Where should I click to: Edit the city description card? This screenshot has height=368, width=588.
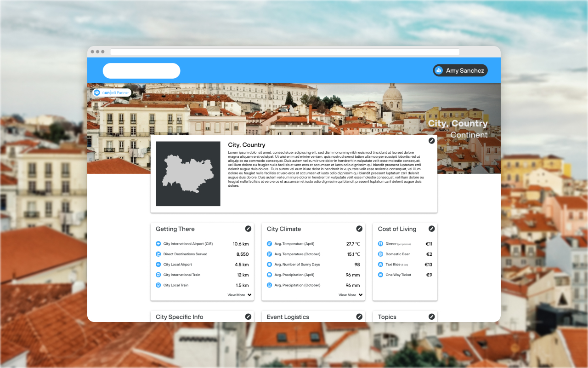(x=431, y=141)
